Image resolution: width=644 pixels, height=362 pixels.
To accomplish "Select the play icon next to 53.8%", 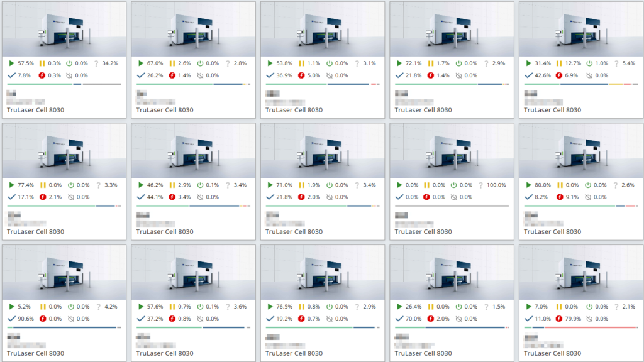I will click(270, 63).
